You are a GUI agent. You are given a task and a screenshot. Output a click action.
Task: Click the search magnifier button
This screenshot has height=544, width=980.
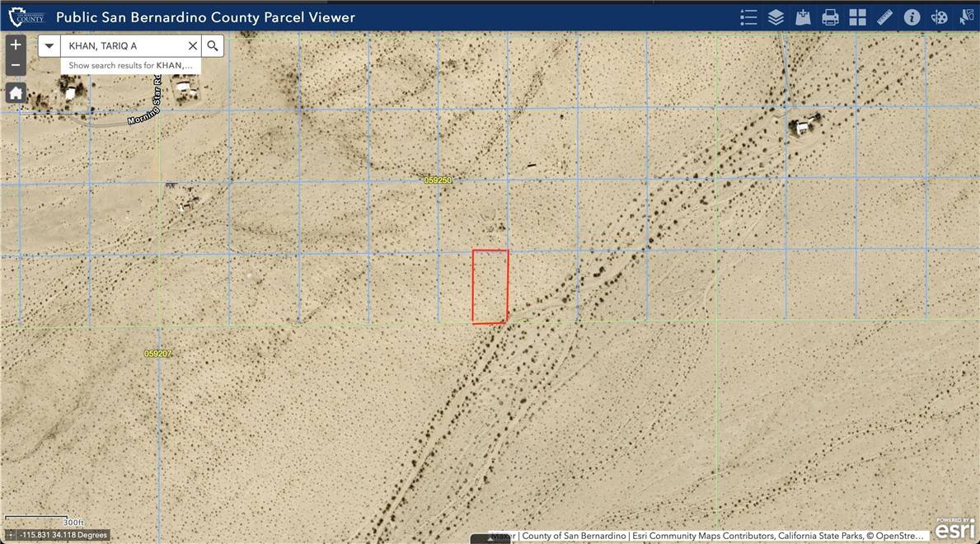coord(213,45)
